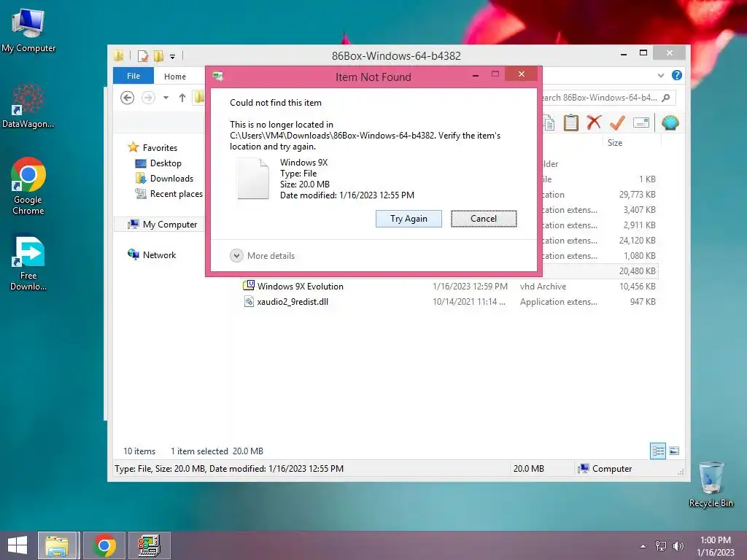747x560 pixels.
Task: Click the 10,456 KB size cell
Action: 637,286
